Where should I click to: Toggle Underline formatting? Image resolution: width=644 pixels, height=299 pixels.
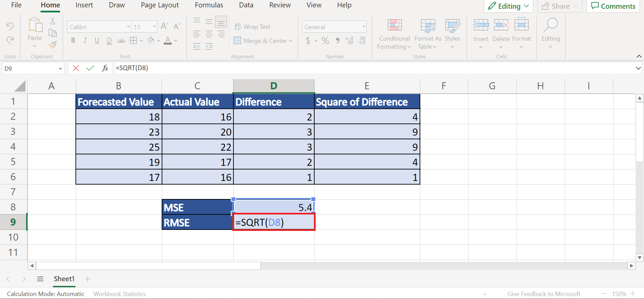pos(97,41)
